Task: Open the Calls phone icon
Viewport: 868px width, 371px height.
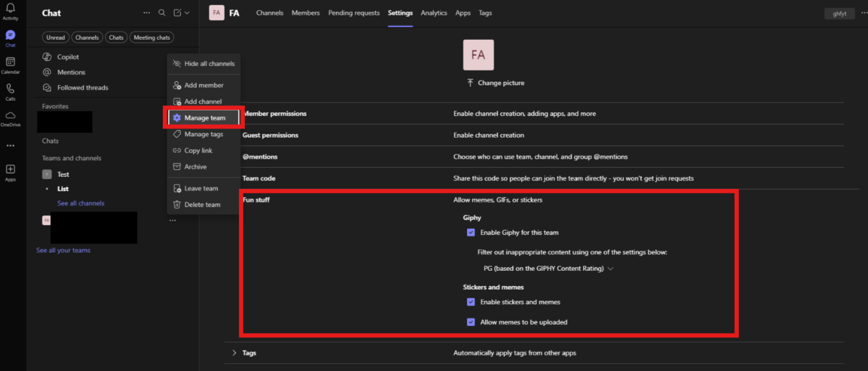Action: pos(10,89)
